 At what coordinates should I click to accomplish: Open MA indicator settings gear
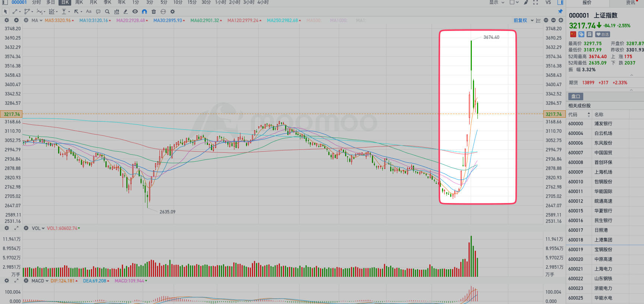[7, 20]
